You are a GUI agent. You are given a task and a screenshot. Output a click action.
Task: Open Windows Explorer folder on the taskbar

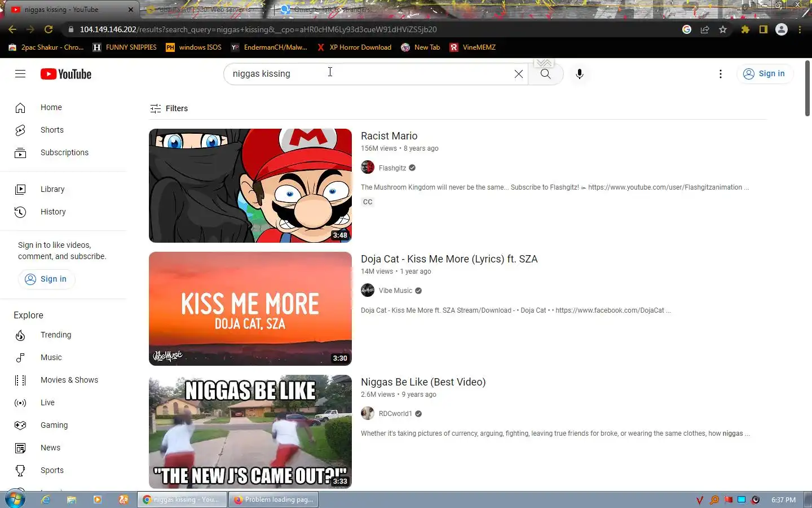coord(72,500)
